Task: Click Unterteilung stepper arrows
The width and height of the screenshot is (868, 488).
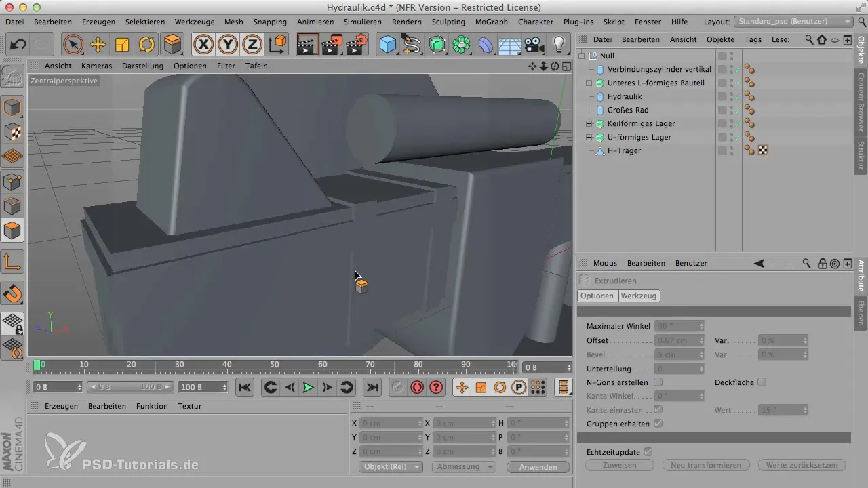Action: pyautogui.click(x=701, y=369)
